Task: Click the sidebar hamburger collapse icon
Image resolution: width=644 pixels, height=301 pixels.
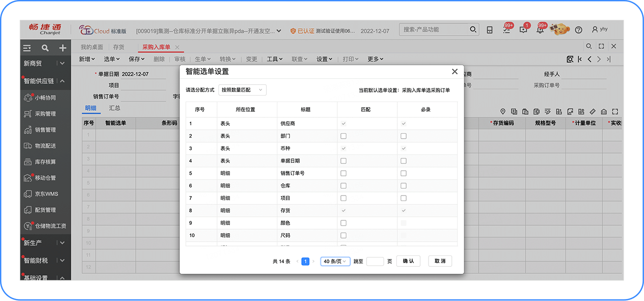Action: click(x=27, y=48)
